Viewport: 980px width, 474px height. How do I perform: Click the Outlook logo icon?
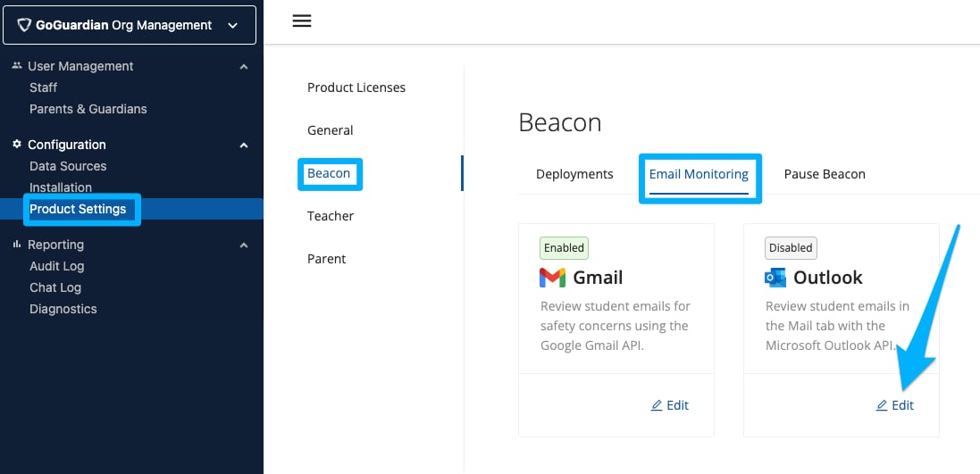point(775,278)
